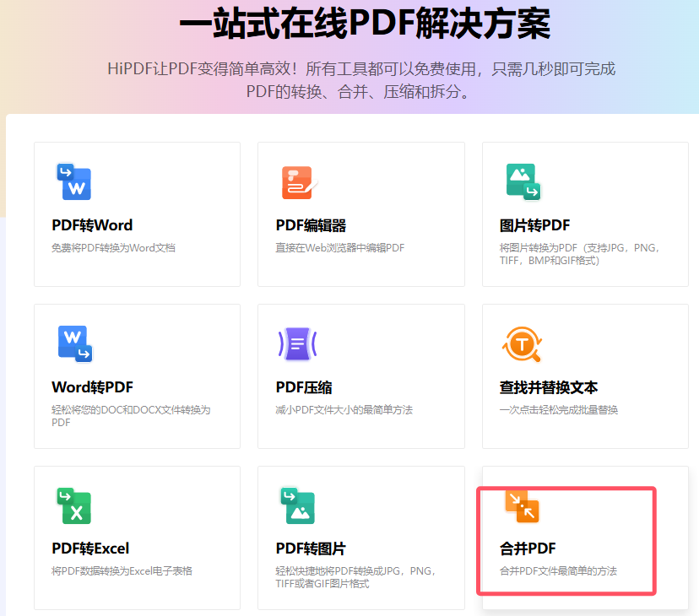Open PDF转Excel via the green X icon
Viewport: 699px width, 616px height.
click(73, 505)
